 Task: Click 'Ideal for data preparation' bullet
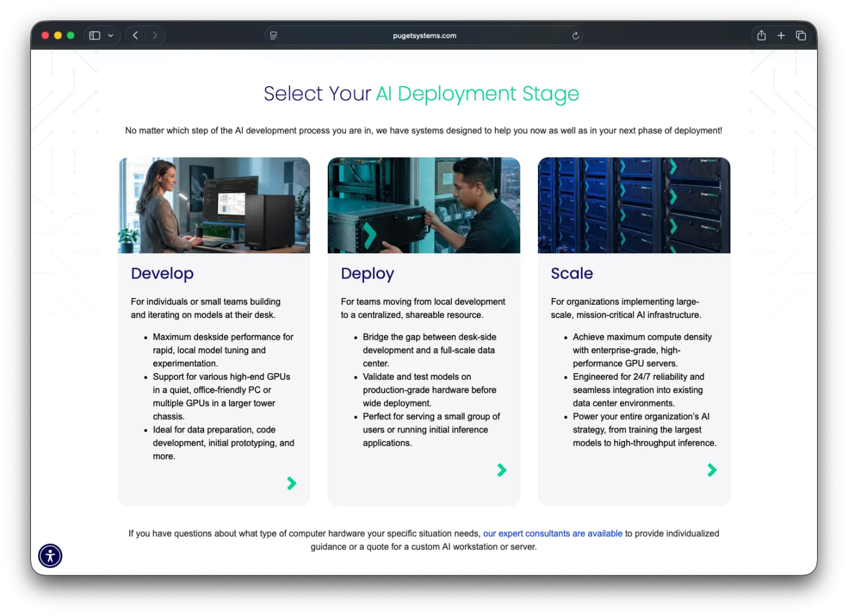(x=224, y=443)
